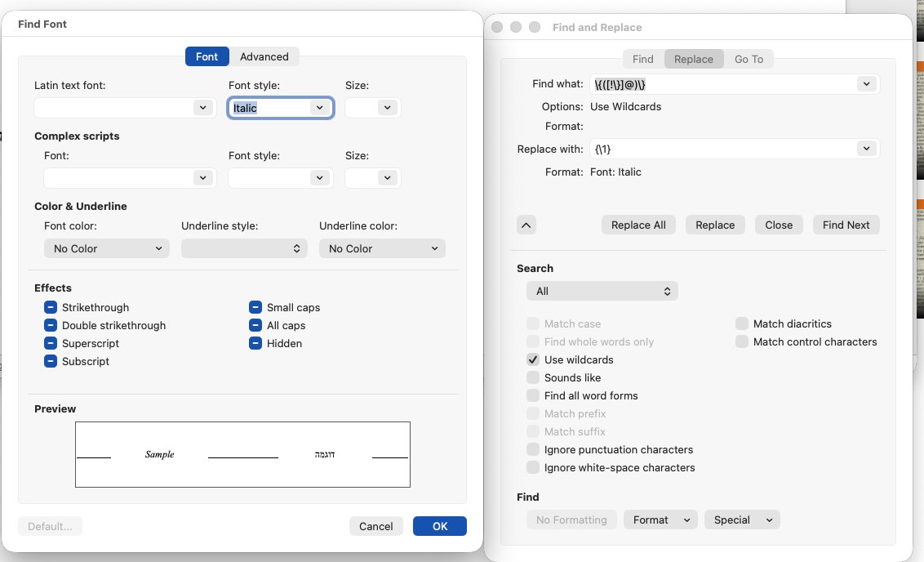Image resolution: width=924 pixels, height=562 pixels.
Task: Expand the Latin text Size dropdown
Action: (387, 108)
